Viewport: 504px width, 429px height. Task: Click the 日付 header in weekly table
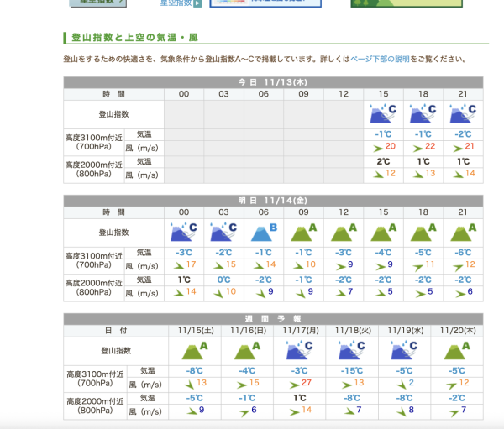pyautogui.click(x=116, y=331)
